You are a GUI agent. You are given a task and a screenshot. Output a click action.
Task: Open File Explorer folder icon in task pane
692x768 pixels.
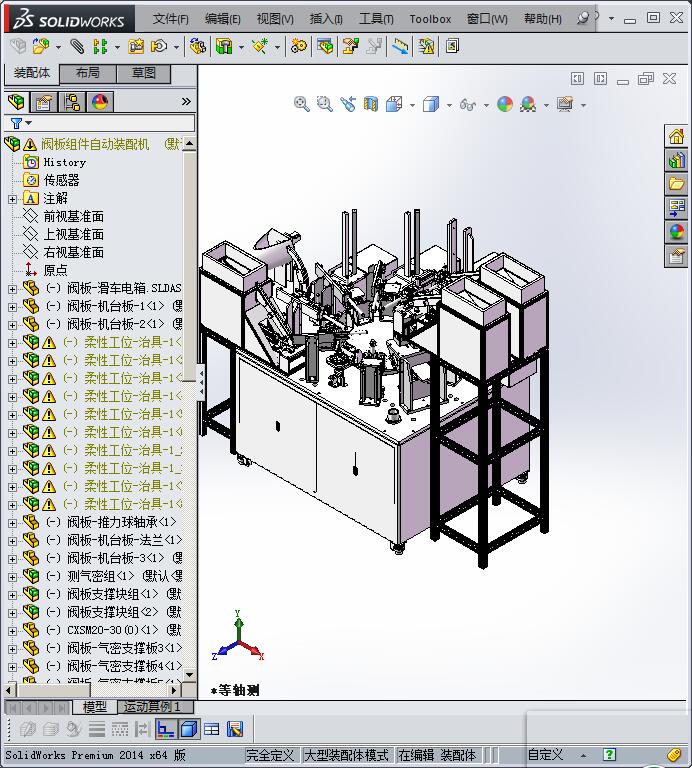tap(676, 184)
